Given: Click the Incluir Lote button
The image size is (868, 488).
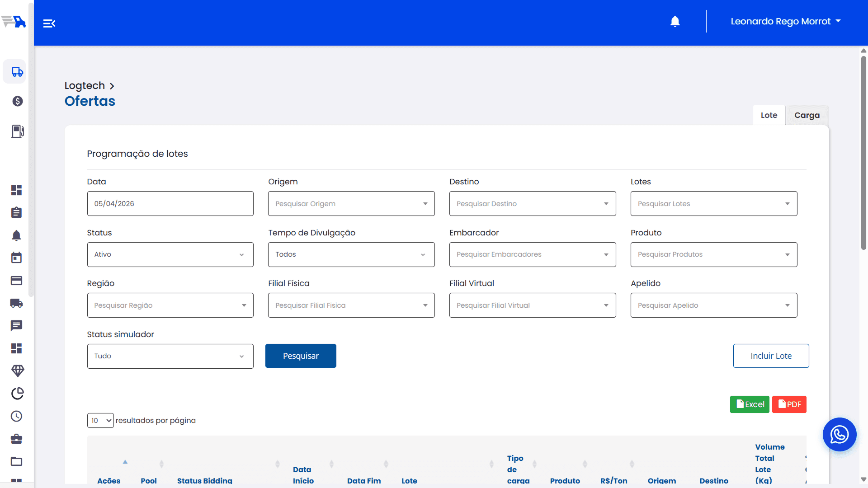Looking at the screenshot, I should 771,356.
